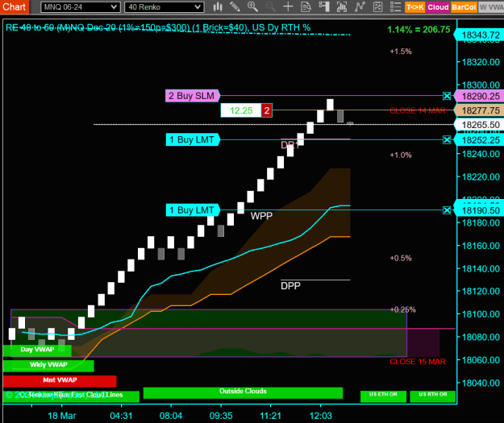Open the Strategies icon
Viewport: 504px width, 423px height.
pos(377,6)
